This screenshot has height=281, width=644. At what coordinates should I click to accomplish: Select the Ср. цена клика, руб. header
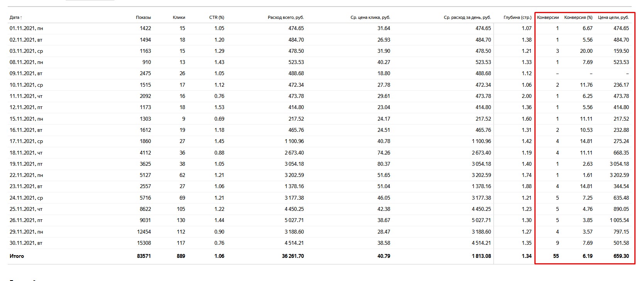[x=370, y=17]
